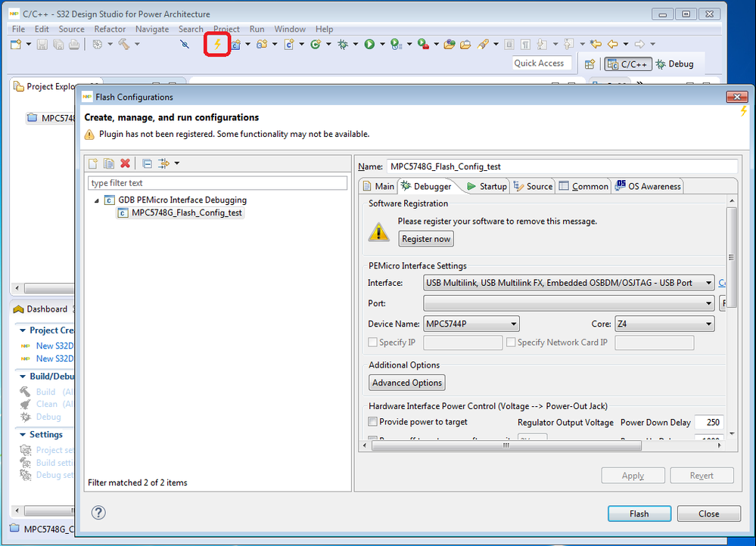
Task: Click the Back arrow navigation icon
Action: point(613,45)
